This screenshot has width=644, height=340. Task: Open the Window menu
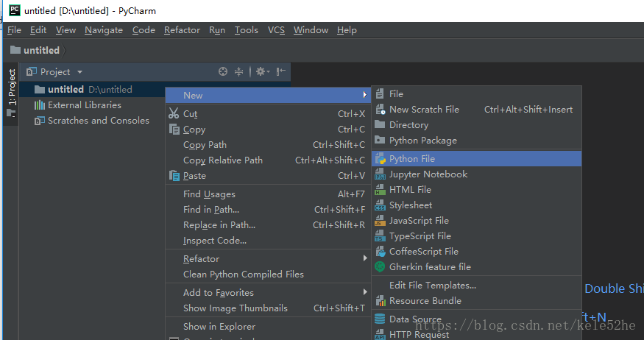coord(311,30)
